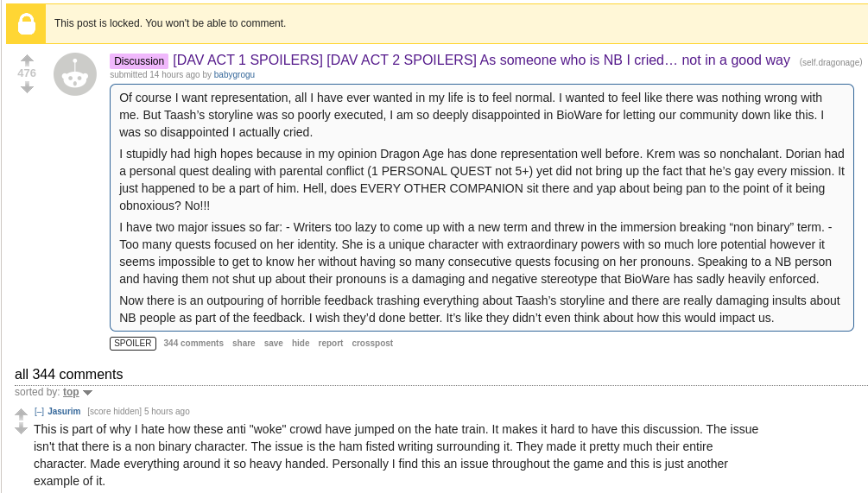
Task: Save this post
Action: (x=274, y=343)
